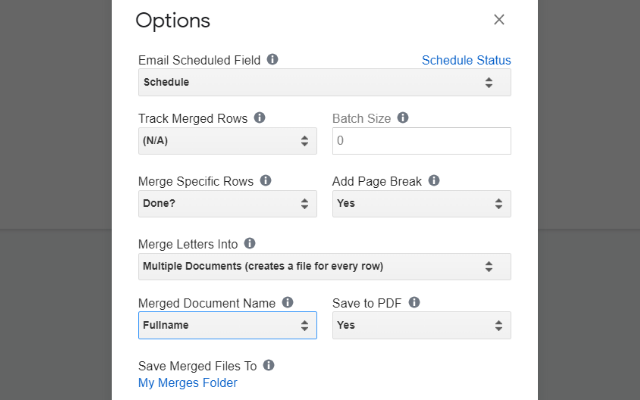Click info icon beside Merge Specific Rows

click(x=266, y=181)
